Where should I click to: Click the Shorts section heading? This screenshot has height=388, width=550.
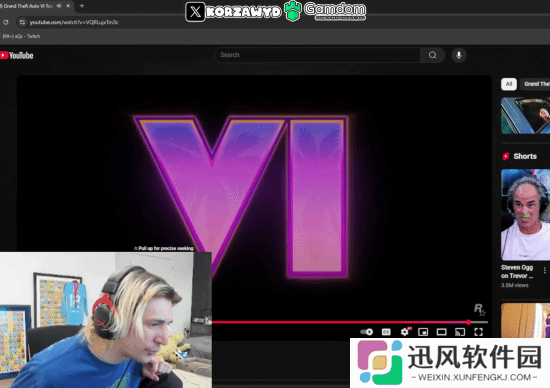coord(525,156)
